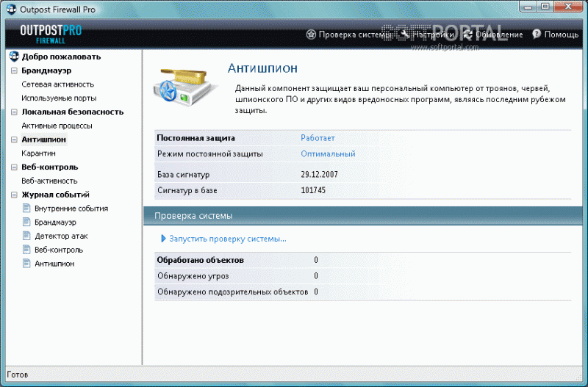588x387 pixels.
Task: Click the Добро пожаловать agent icon
Action: [x=14, y=57]
